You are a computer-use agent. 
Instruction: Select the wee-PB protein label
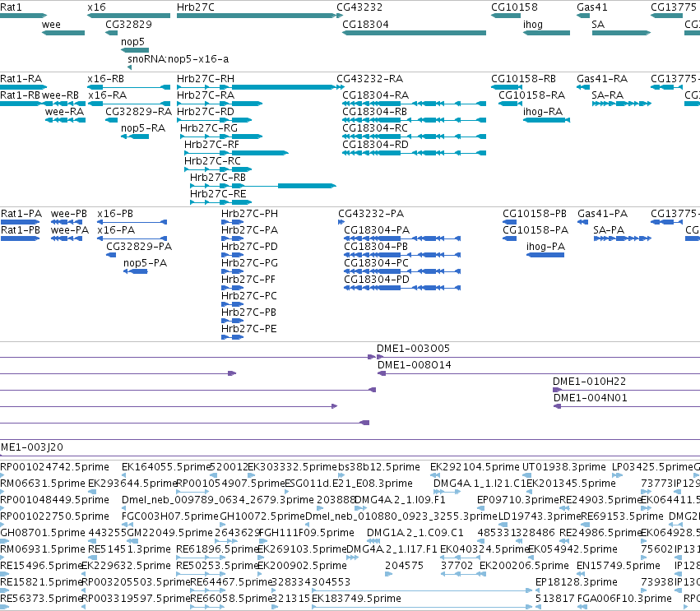pos(69,214)
